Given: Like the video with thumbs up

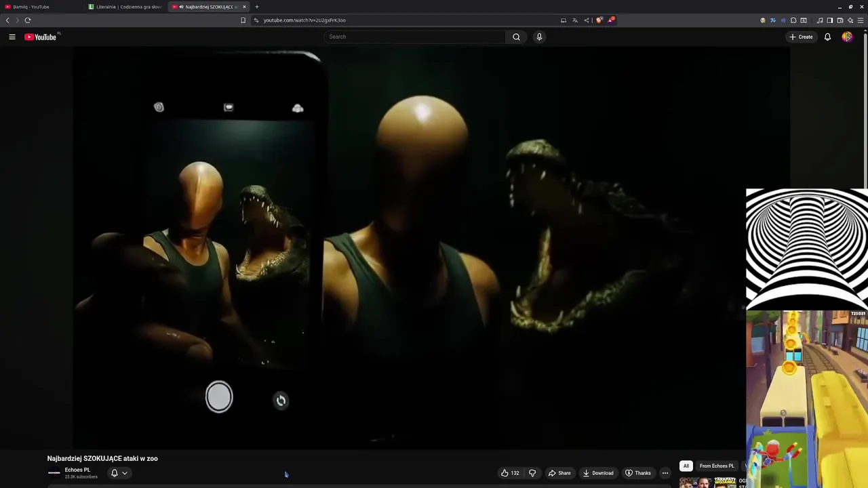Looking at the screenshot, I should 510,473.
